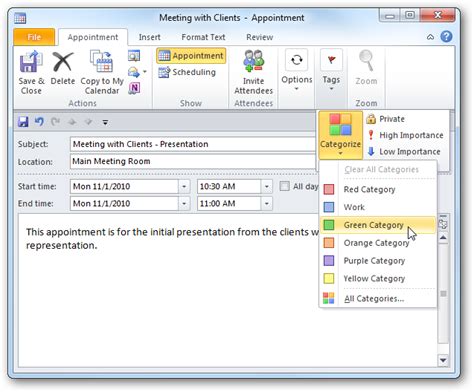Click the Subject text field
Image resolution: width=474 pixels, height=392 pixels.
pyautogui.click(x=193, y=144)
